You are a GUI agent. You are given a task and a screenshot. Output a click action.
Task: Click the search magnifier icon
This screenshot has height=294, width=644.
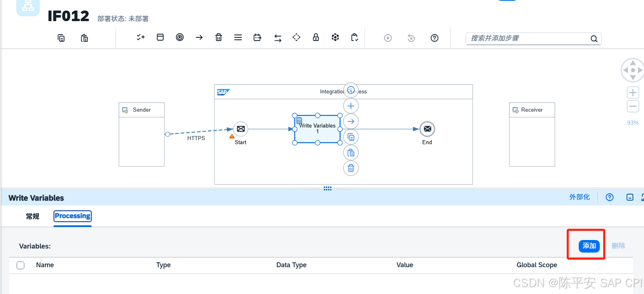(594, 39)
